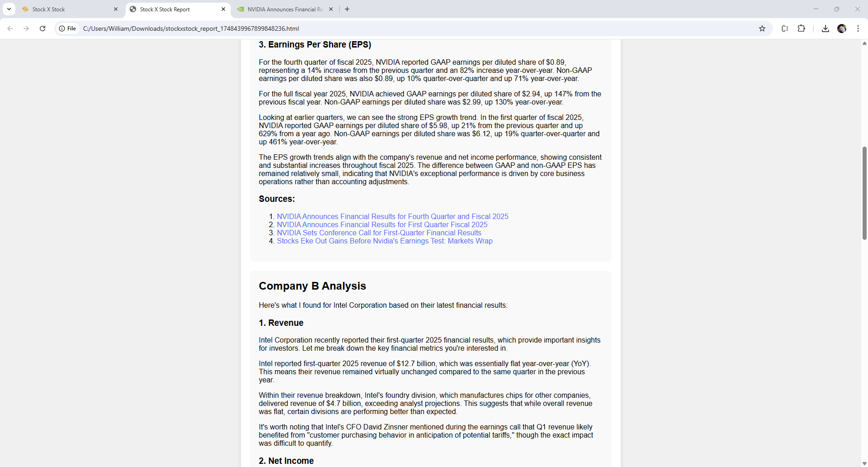Click the 1. Revenue heading
868x467 pixels.
281,323
